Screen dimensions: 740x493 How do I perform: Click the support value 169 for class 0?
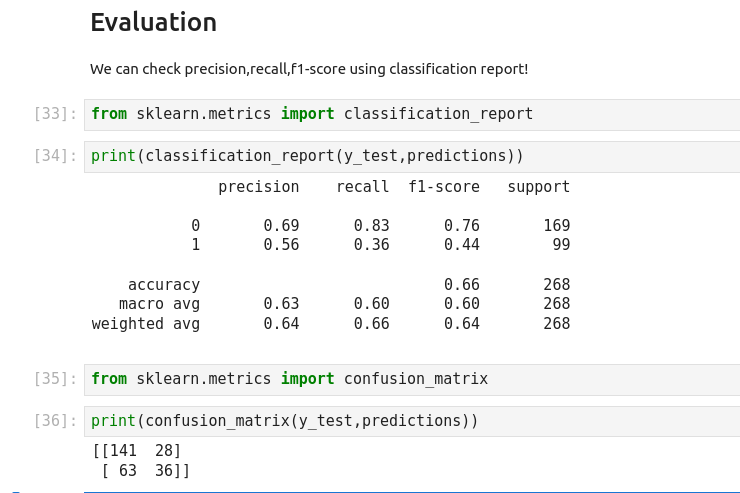556,226
